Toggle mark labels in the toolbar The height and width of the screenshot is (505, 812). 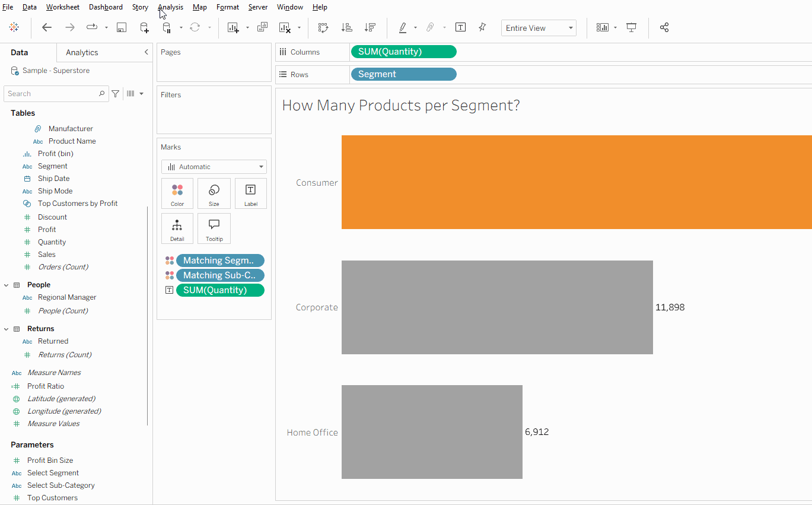pyautogui.click(x=460, y=27)
